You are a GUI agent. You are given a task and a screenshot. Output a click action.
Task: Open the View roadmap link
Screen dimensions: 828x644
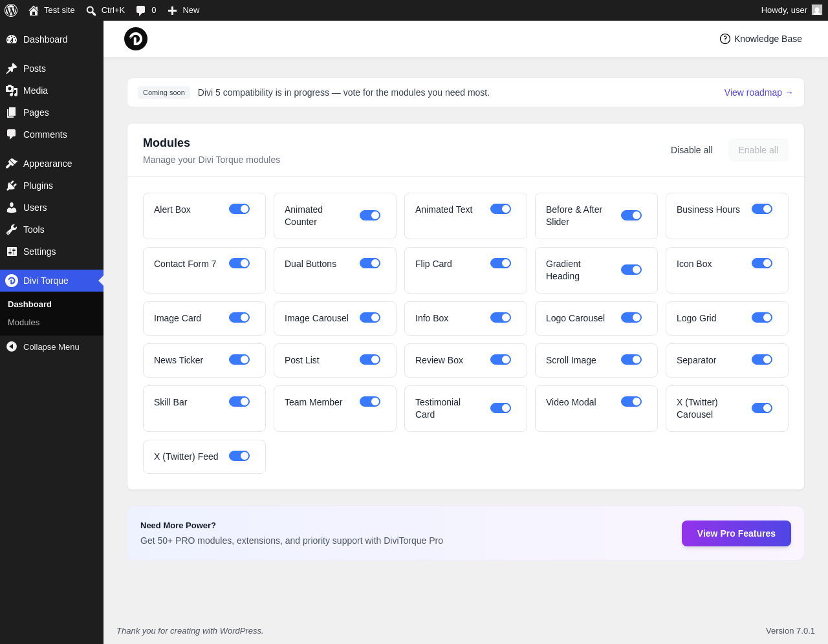click(x=759, y=92)
